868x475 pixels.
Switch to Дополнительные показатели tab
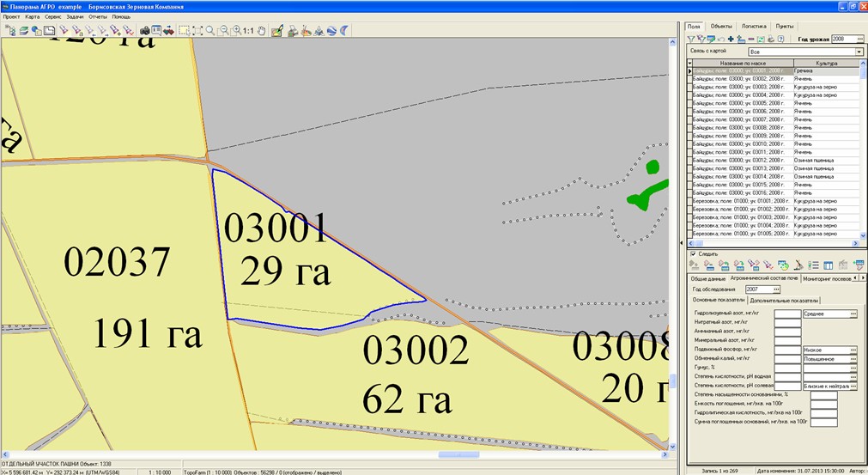783,301
